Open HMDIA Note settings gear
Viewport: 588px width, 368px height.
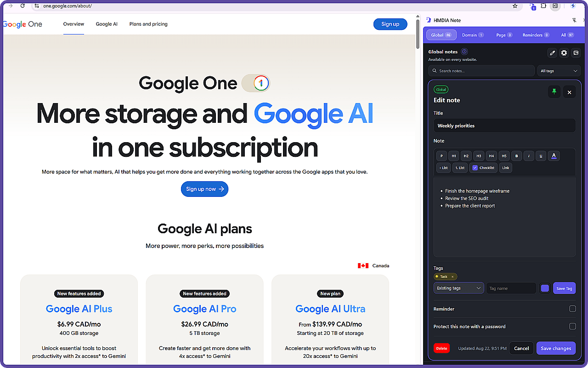[564, 53]
